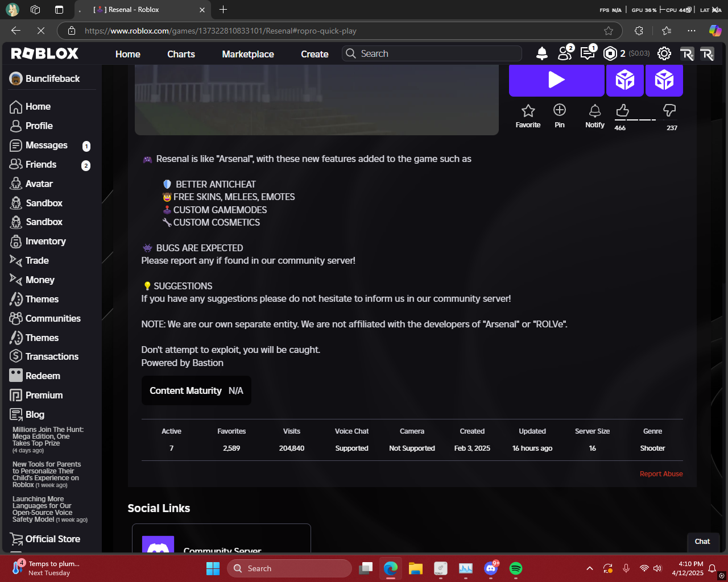728x582 pixels.
Task: Go to Home in the left sidebar
Action: [x=31, y=107]
